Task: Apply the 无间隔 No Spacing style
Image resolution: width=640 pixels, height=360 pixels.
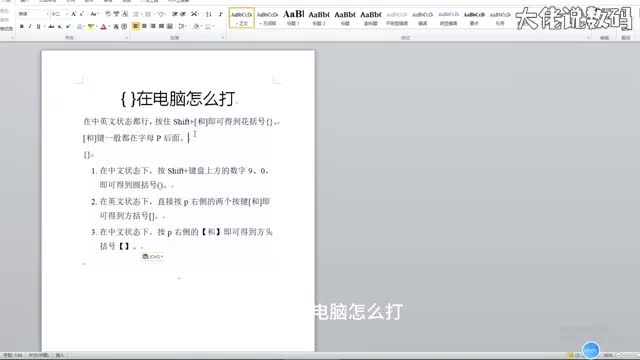Action: (267, 18)
